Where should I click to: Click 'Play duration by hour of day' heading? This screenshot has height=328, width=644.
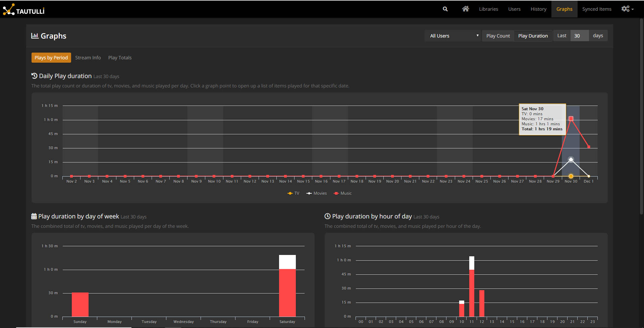tap(372, 216)
